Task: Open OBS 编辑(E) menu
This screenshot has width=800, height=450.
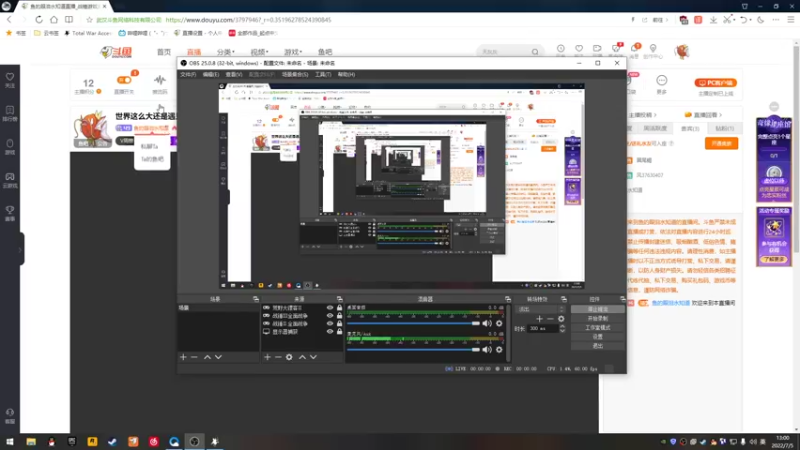Action: pos(211,74)
